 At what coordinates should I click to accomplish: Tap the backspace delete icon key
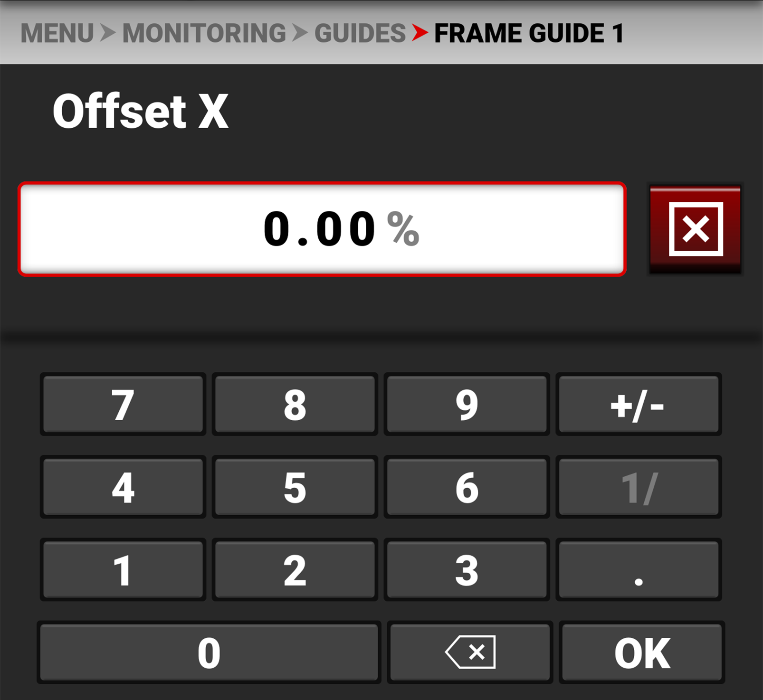470,652
